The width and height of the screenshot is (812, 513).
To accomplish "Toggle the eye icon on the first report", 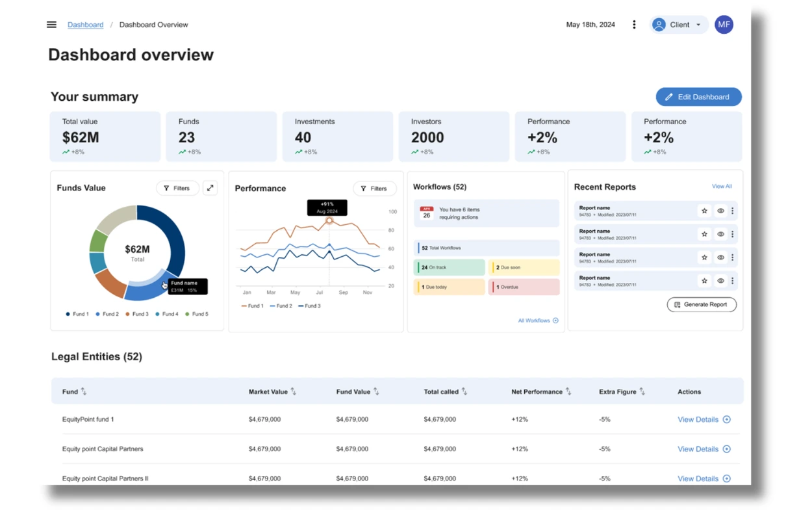I will tap(720, 211).
